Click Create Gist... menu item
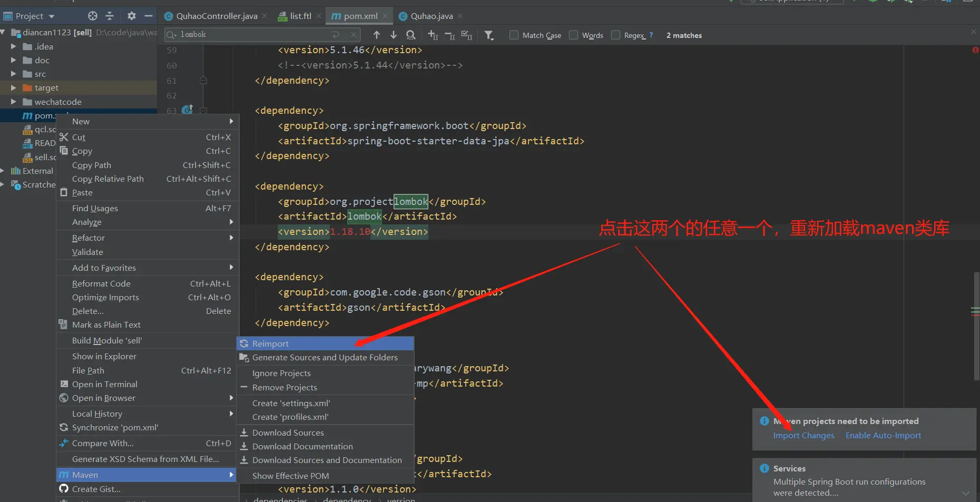Screen dimensions: 980x502 point(148,489)
